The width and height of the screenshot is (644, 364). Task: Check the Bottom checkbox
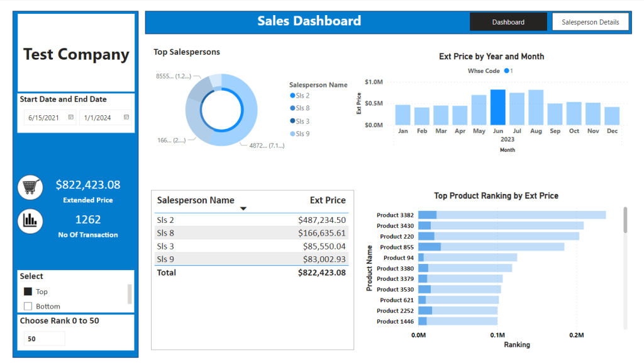click(x=28, y=307)
